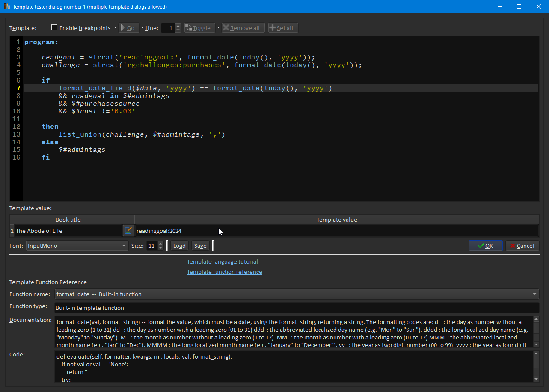Click Toggle breakpoint button
This screenshot has height=392, width=549.
(x=199, y=28)
